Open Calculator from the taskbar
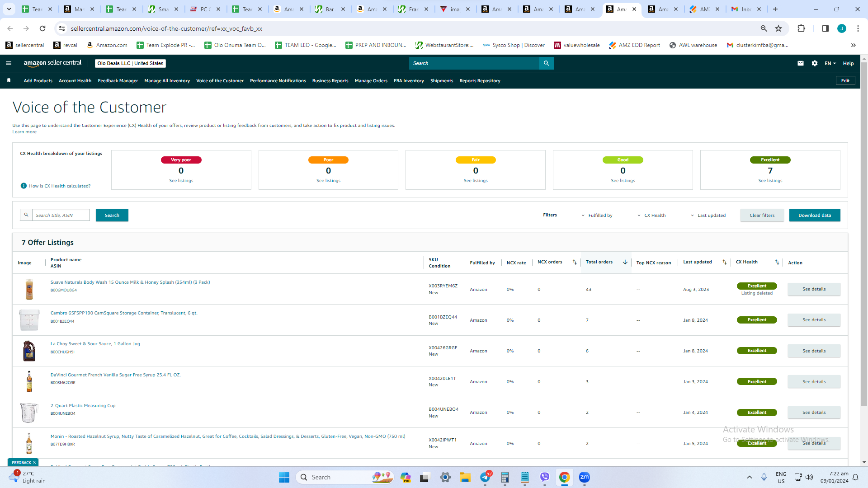Screen dimensions: 868x488 coord(505,477)
